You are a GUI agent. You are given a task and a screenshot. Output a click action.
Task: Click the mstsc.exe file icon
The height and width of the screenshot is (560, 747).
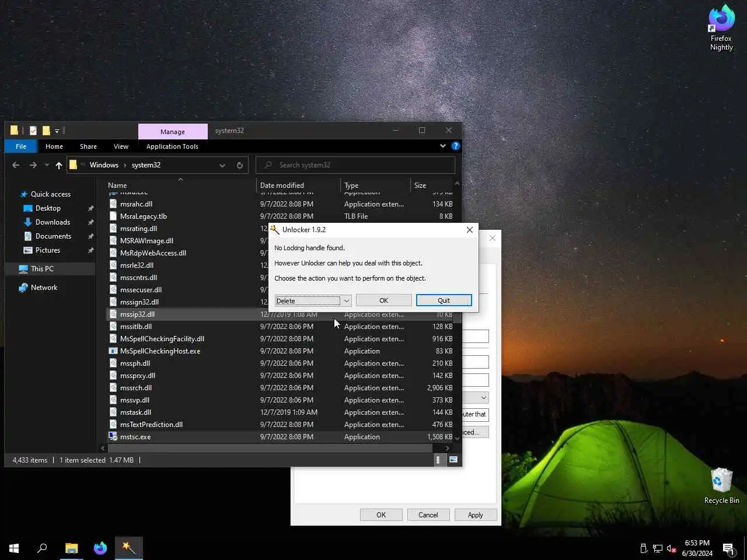pyautogui.click(x=113, y=436)
